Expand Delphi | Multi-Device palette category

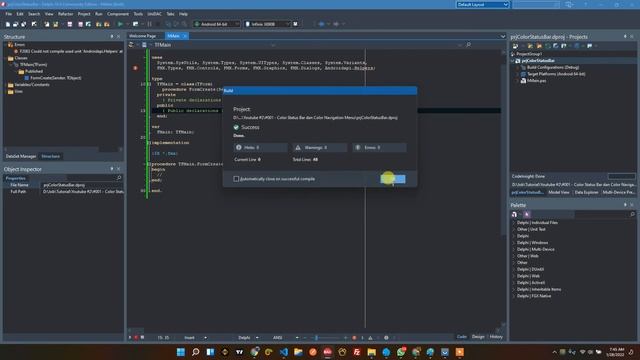(x=514, y=249)
